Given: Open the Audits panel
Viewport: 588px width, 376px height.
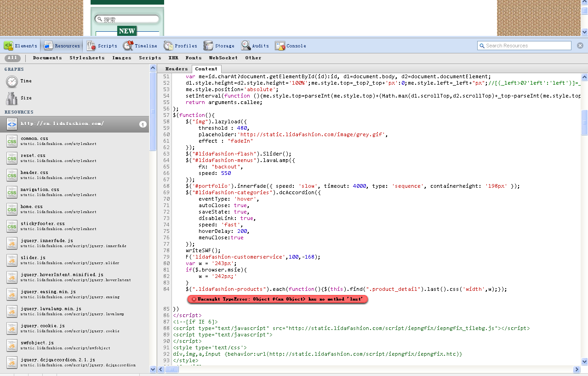Looking at the screenshot, I should coord(255,46).
